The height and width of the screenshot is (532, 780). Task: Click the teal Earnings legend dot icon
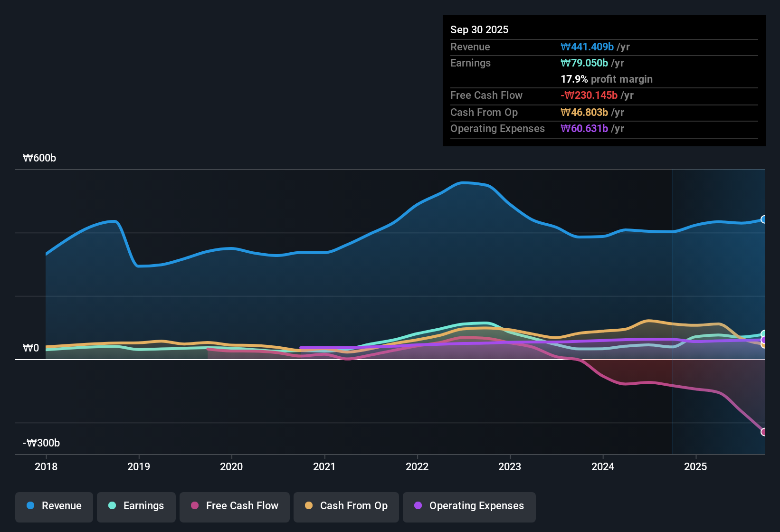coord(112,506)
